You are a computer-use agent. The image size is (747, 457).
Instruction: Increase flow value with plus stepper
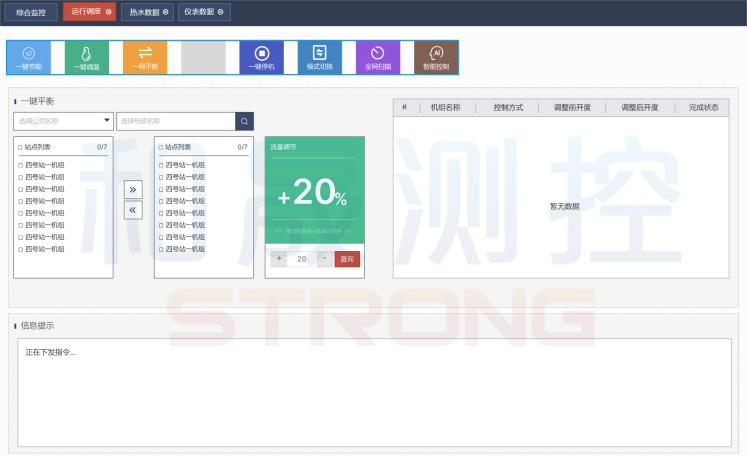(279, 259)
